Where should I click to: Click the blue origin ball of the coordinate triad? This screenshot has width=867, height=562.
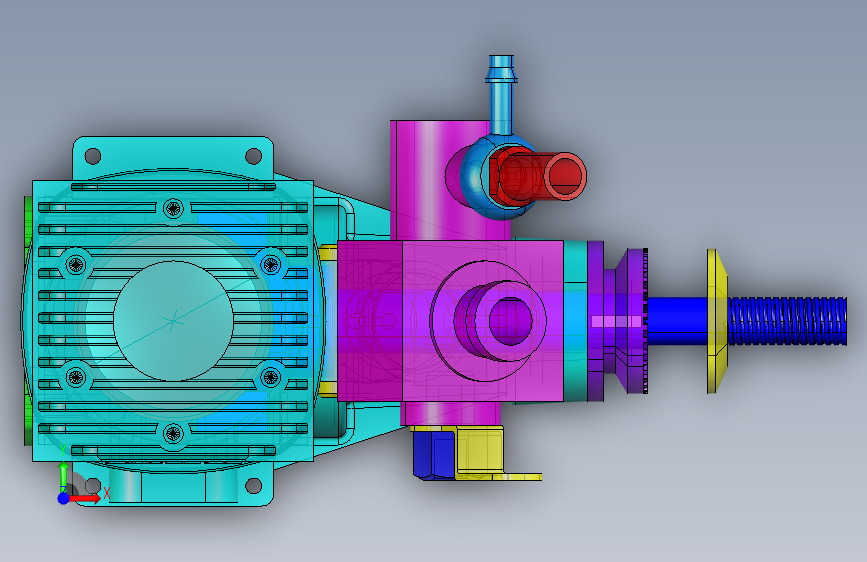tap(64, 498)
